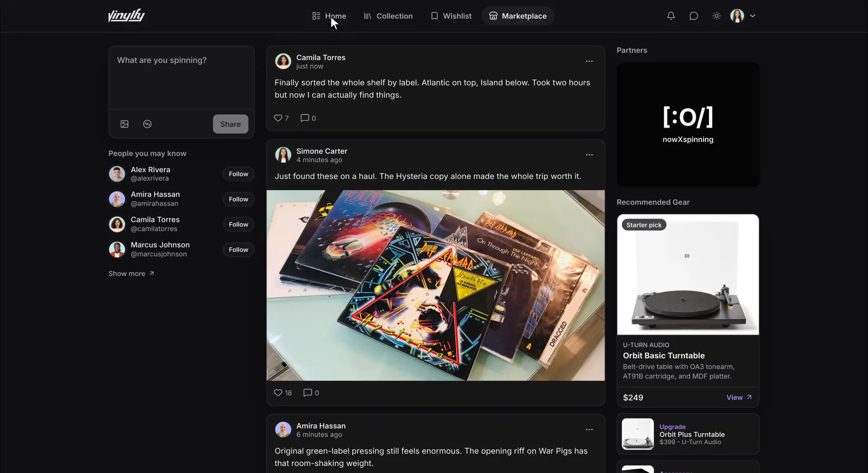Open the Wishlist tab
The width and height of the screenshot is (868, 473).
tap(451, 16)
